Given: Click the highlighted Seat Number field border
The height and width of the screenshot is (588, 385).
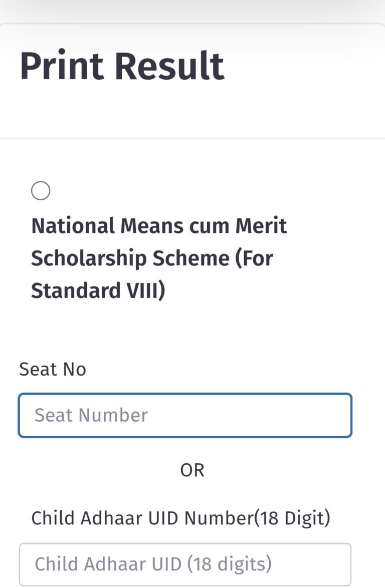Looking at the screenshot, I should click(x=185, y=395).
